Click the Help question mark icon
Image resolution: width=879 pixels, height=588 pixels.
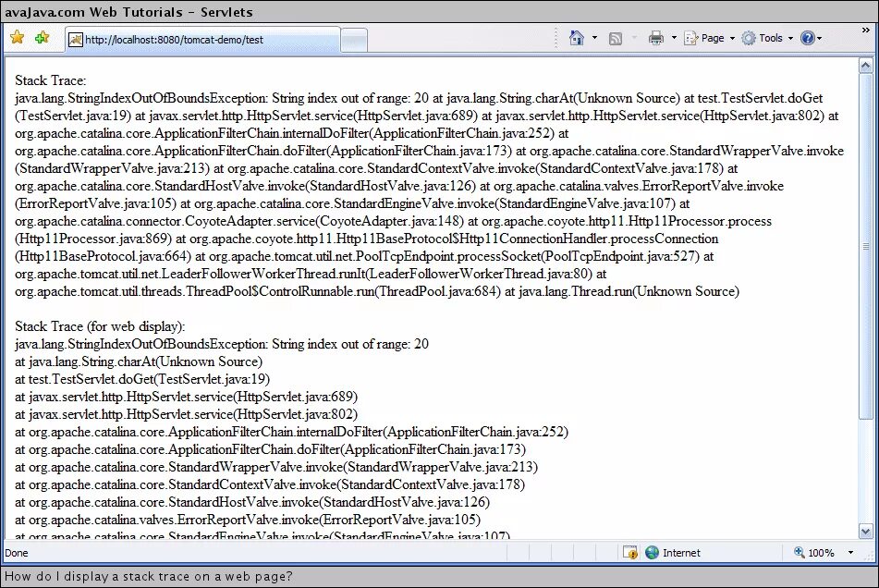[807, 38]
